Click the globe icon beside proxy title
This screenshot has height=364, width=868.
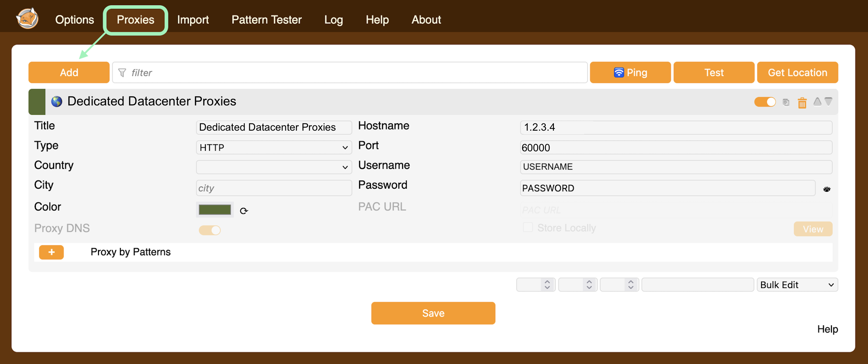(x=57, y=101)
